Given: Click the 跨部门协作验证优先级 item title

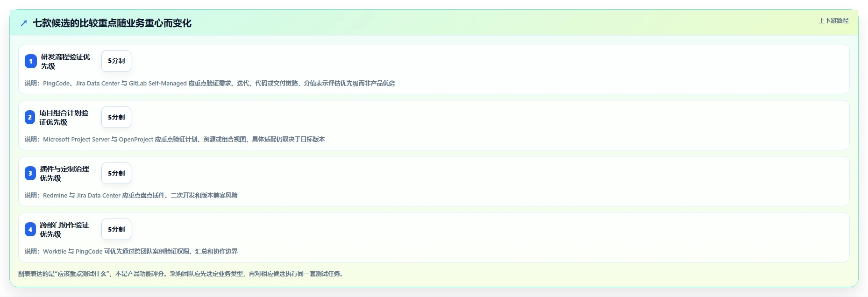Looking at the screenshot, I should 64,229.
